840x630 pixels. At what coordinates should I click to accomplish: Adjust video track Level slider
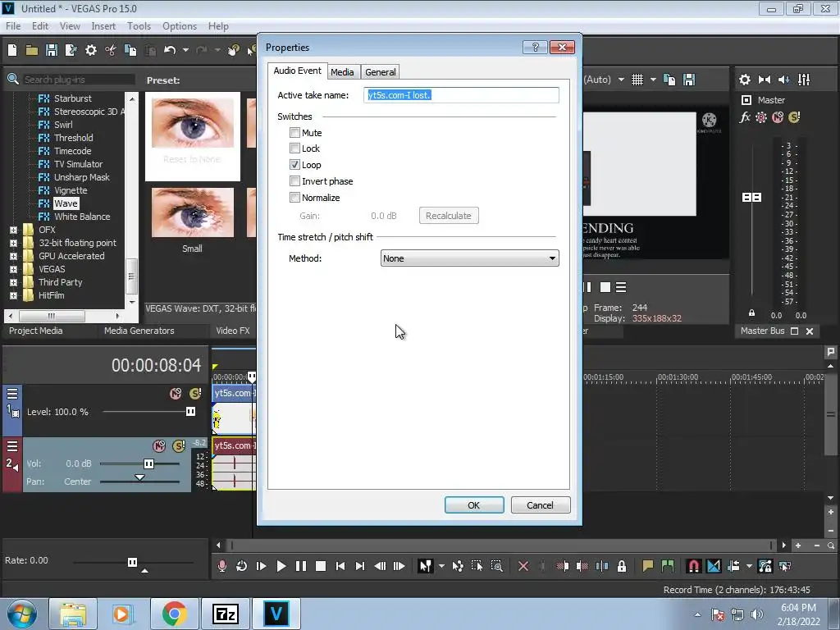coord(190,412)
